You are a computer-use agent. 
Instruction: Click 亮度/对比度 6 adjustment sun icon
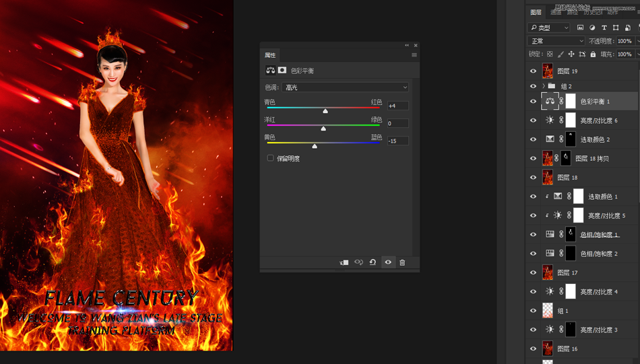550,120
